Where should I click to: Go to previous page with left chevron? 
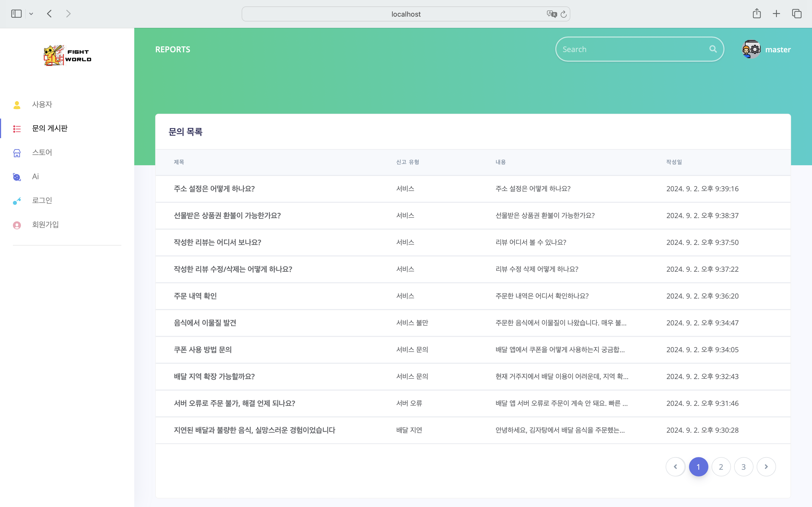pos(675,466)
